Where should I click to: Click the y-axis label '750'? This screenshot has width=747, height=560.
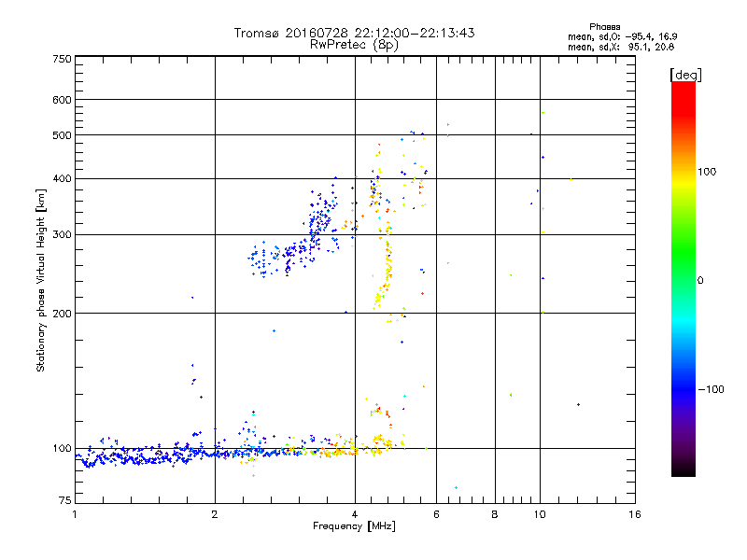tap(62, 59)
